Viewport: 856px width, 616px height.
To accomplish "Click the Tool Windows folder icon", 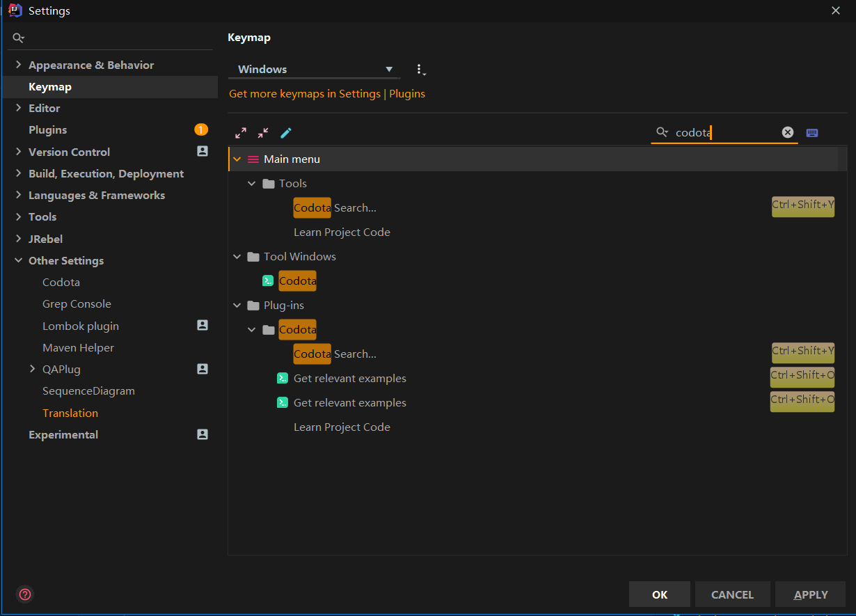I will tap(253, 257).
